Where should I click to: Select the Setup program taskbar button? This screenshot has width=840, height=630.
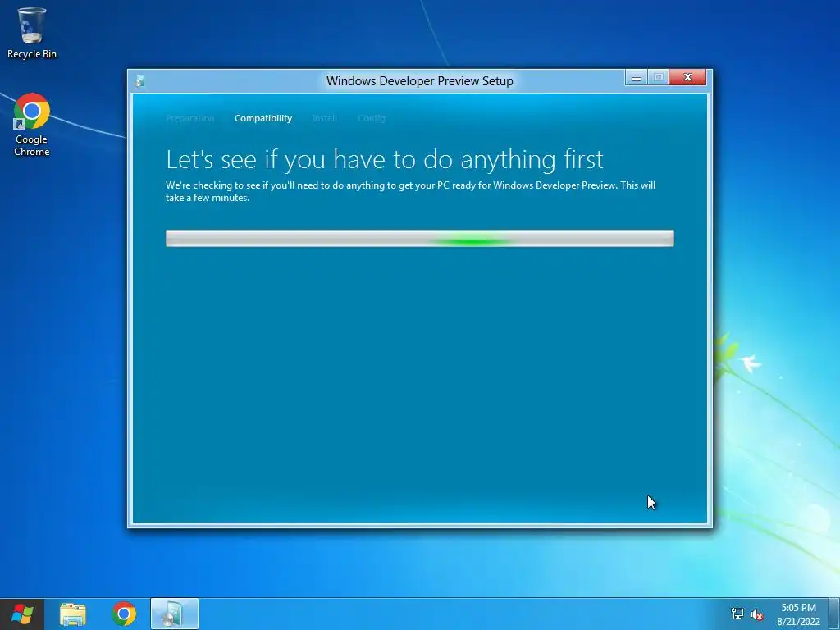pos(175,614)
